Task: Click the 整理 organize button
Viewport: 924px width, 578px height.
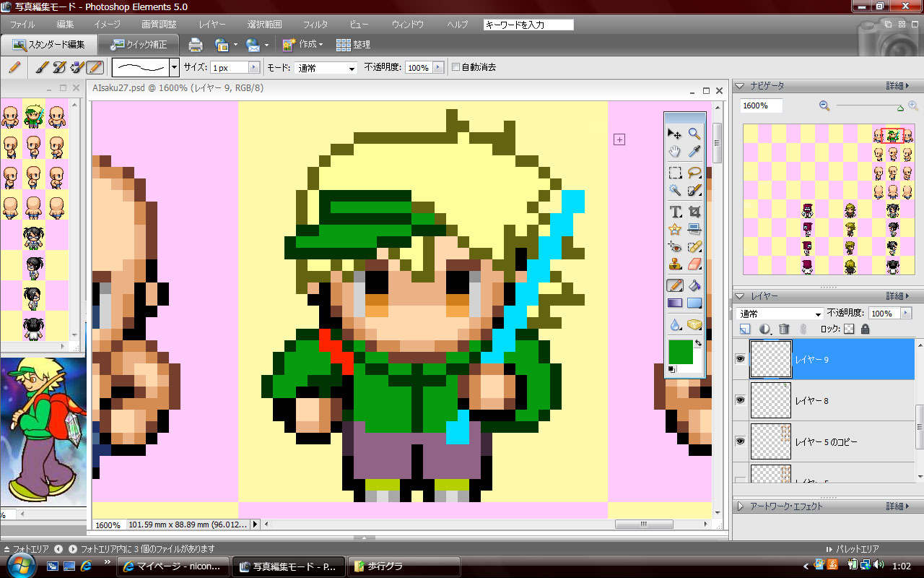Action: click(x=353, y=45)
